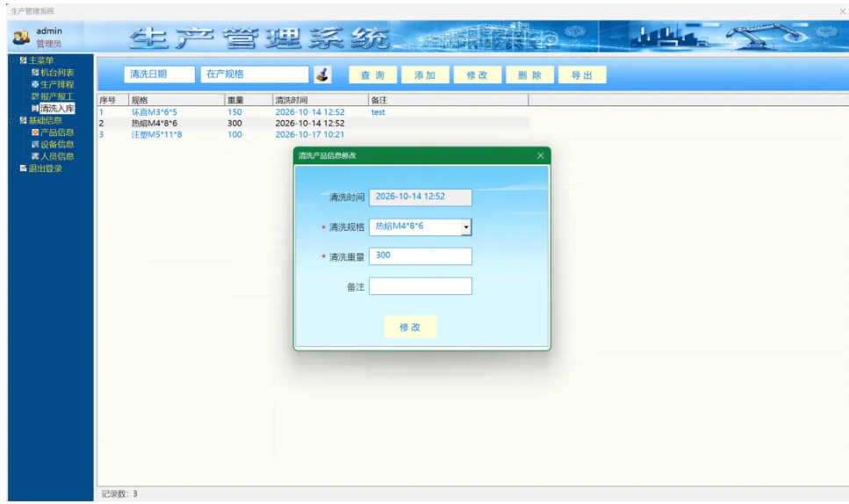849x504 pixels.
Task: Click the 导出 button
Action: [x=582, y=76]
